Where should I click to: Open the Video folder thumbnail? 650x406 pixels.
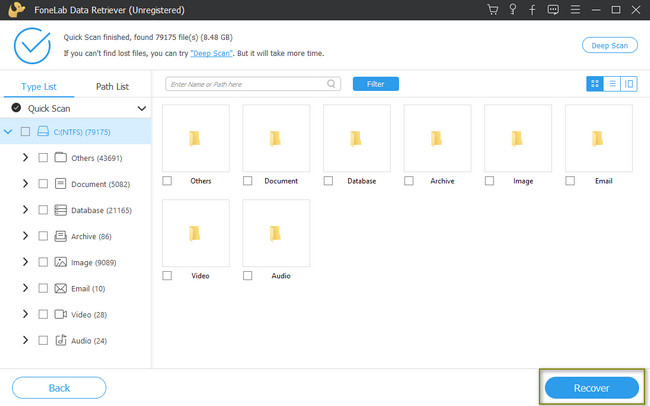(x=196, y=233)
